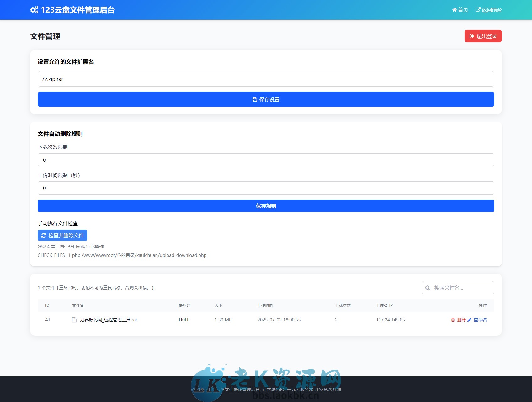532x402 pixels.
Task: Delete the file using the 删除 link
Action: (461, 320)
